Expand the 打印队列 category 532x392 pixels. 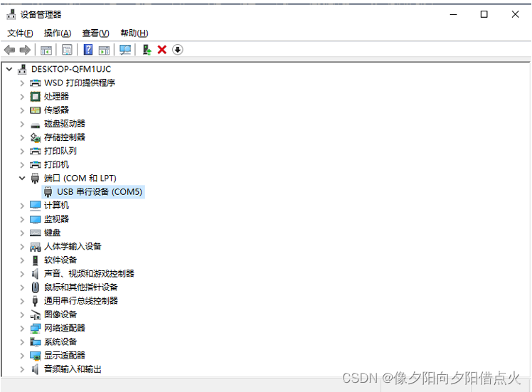pos(22,151)
